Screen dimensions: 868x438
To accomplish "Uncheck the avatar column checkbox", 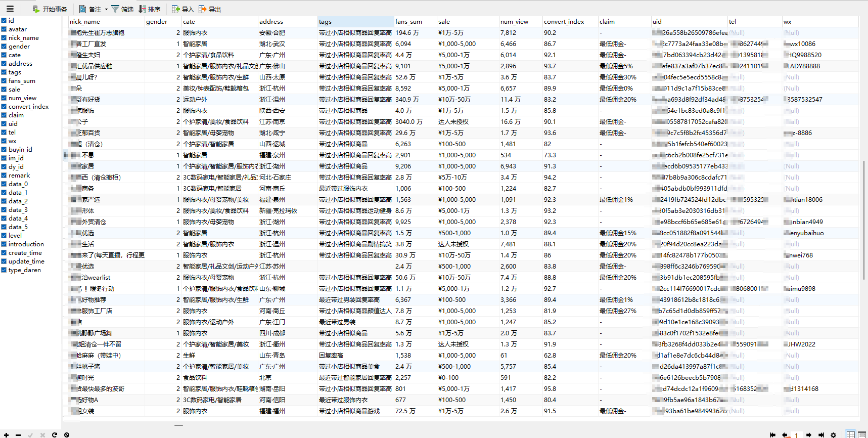I will [x=4, y=29].
